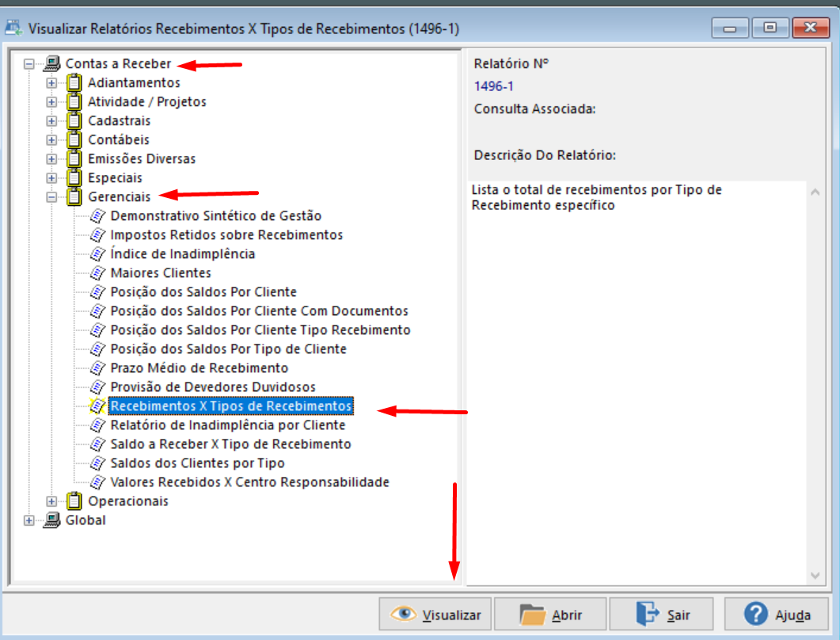Viewport: 840px width, 640px height.
Task: Collapse the Gerenciais node
Action: click(51, 197)
